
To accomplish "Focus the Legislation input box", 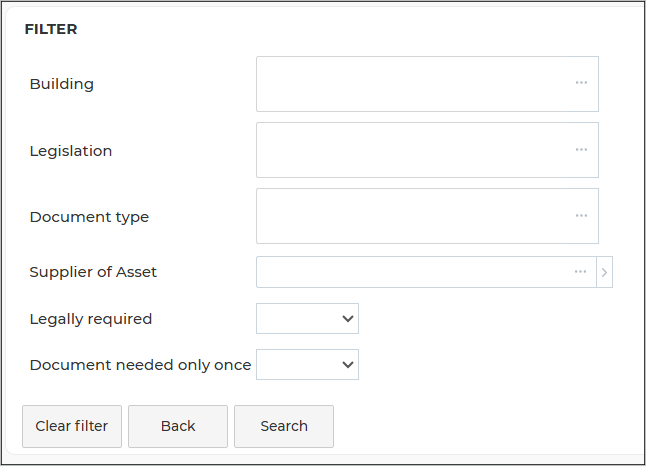I will (427, 150).
